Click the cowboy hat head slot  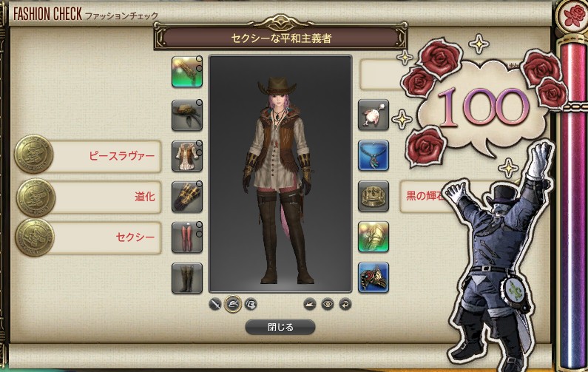(186, 115)
